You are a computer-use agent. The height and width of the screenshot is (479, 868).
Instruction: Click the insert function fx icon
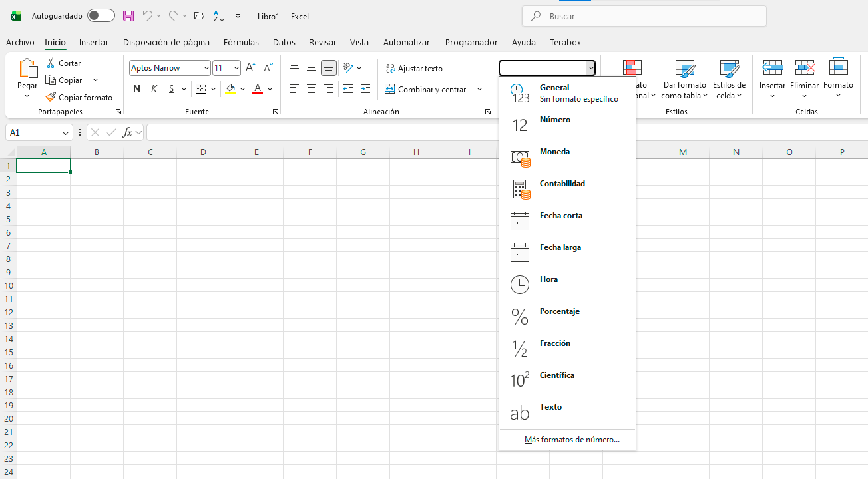pos(127,132)
